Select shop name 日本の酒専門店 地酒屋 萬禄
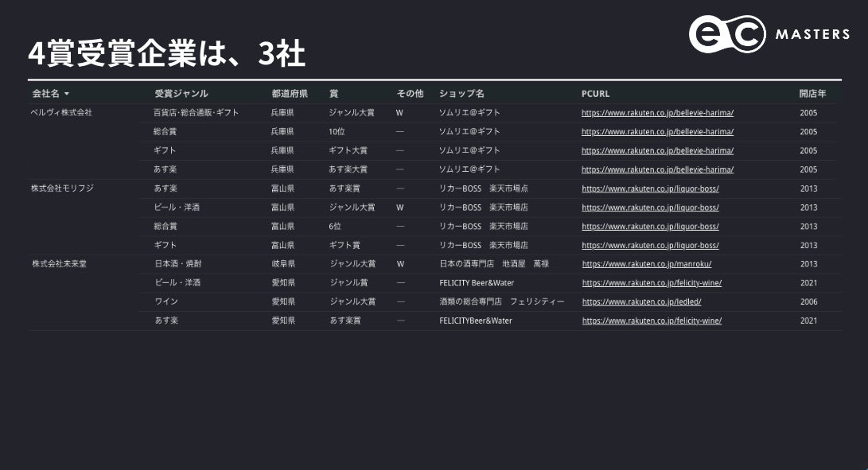 [494, 264]
